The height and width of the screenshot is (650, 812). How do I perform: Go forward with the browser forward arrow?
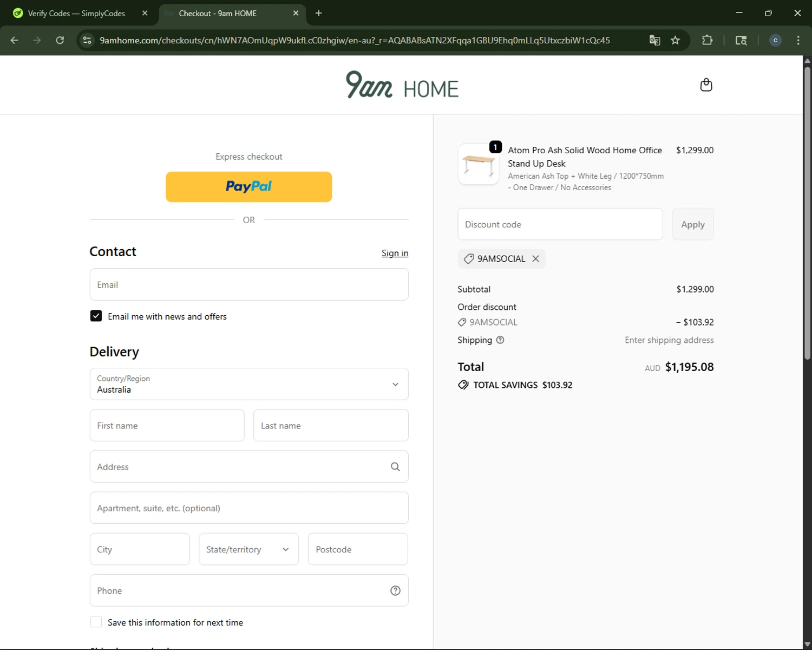pyautogui.click(x=37, y=40)
